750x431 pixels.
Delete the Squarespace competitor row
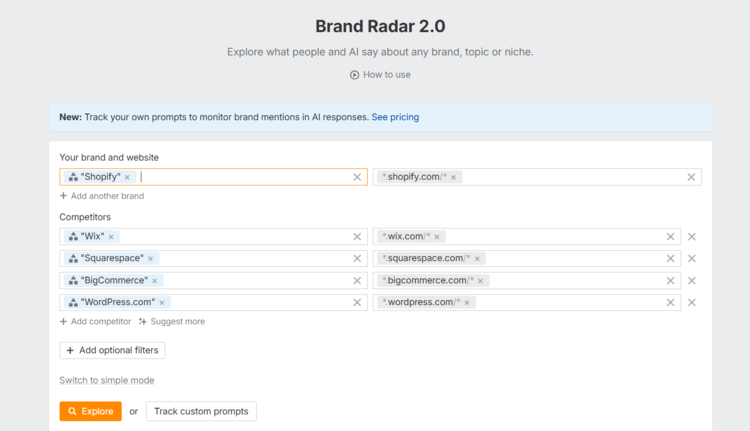coord(692,258)
